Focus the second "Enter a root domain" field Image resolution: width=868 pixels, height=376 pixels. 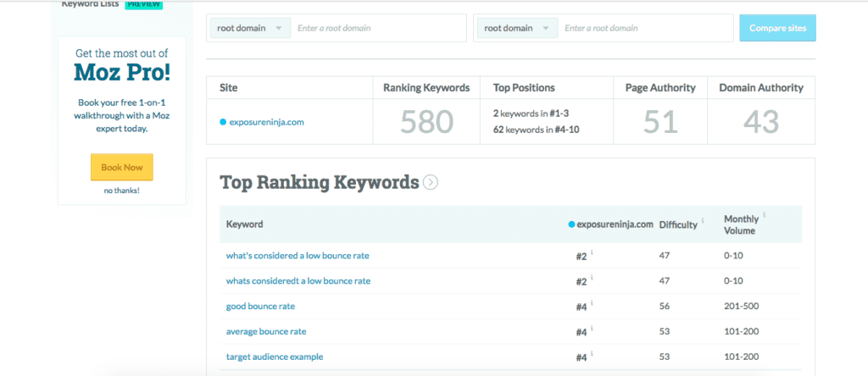pos(645,28)
